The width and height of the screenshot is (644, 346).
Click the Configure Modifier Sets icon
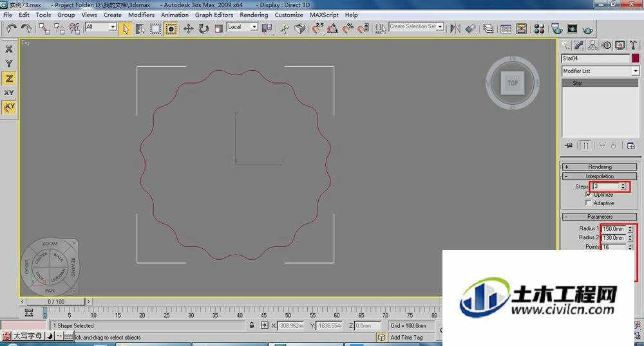pos(631,145)
